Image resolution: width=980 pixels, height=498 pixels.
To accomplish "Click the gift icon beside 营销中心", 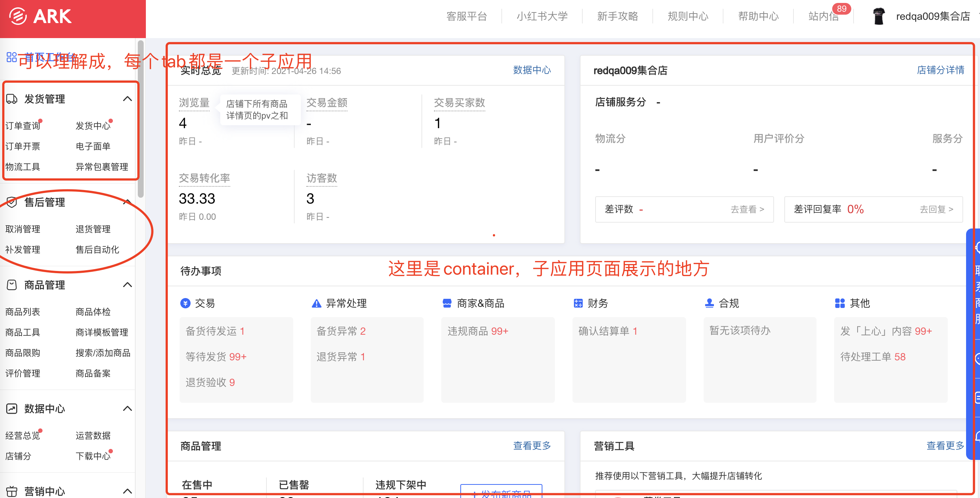I will point(12,491).
